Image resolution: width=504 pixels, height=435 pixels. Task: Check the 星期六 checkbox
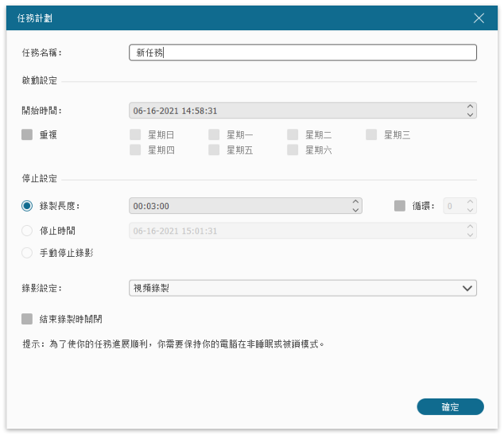(293, 150)
